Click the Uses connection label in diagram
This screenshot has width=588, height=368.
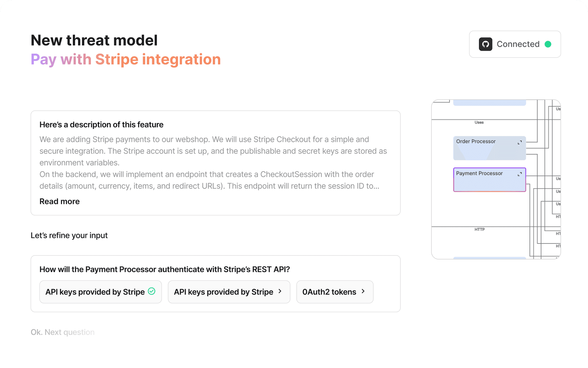coord(479,122)
